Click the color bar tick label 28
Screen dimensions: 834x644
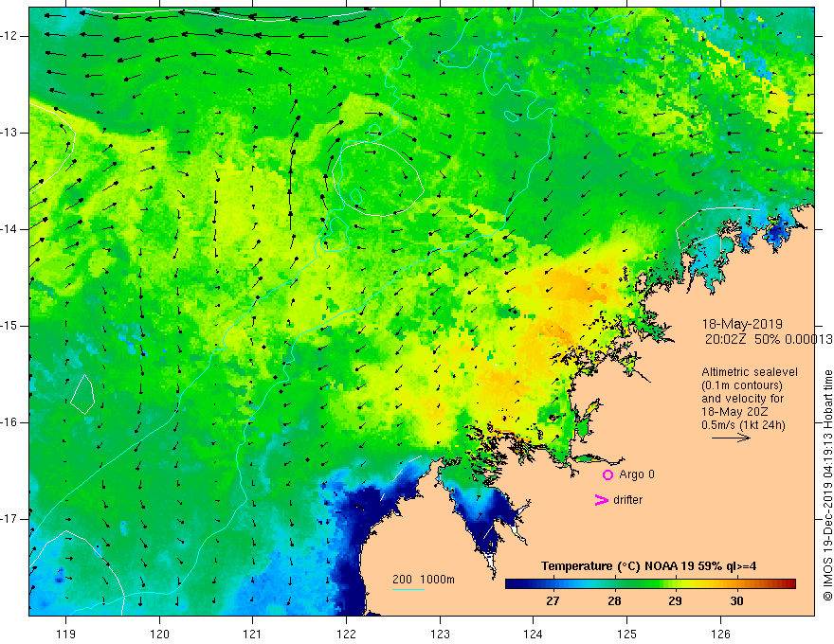click(x=614, y=601)
